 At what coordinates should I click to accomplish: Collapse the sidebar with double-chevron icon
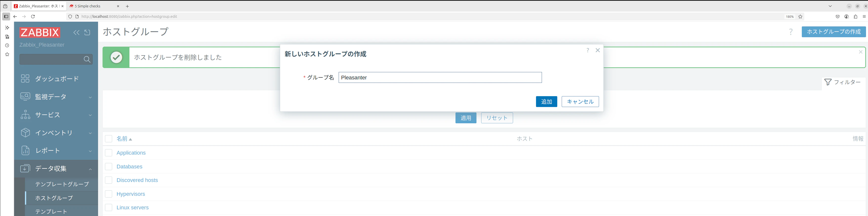[x=77, y=32]
